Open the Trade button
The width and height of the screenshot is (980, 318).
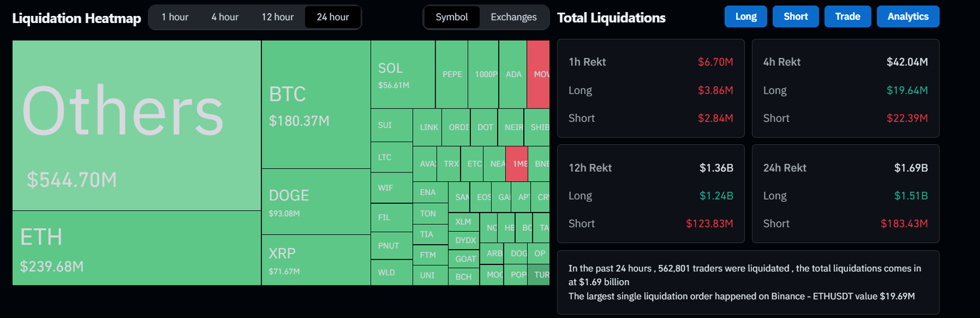[847, 17]
